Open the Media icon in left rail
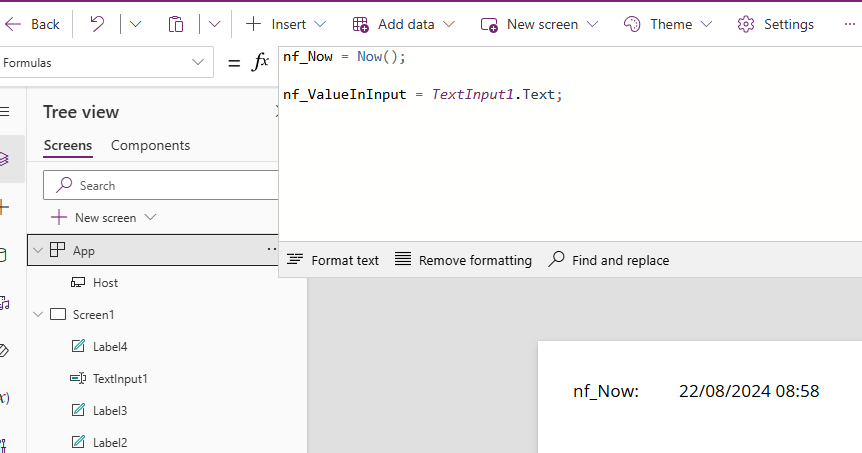 [x=4, y=303]
